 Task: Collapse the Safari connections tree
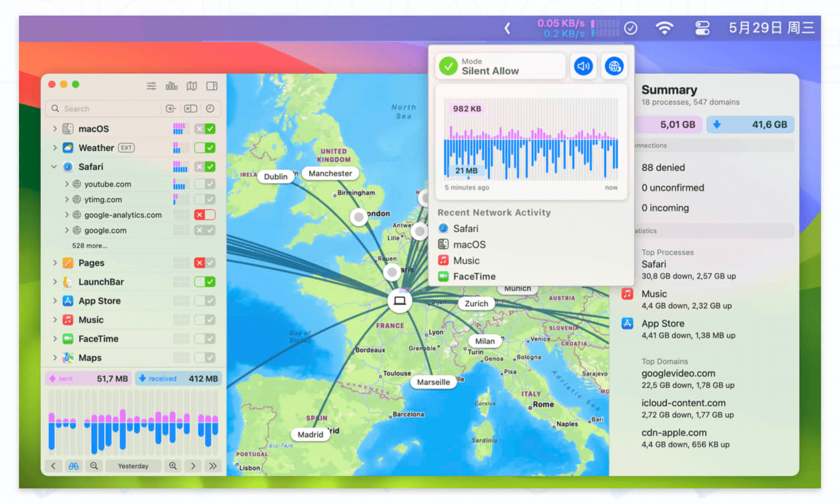[54, 167]
